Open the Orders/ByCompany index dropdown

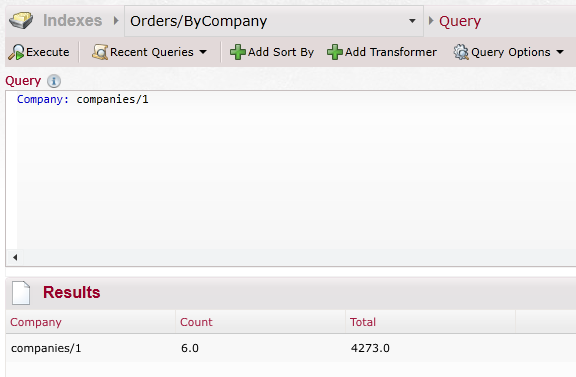274,21
